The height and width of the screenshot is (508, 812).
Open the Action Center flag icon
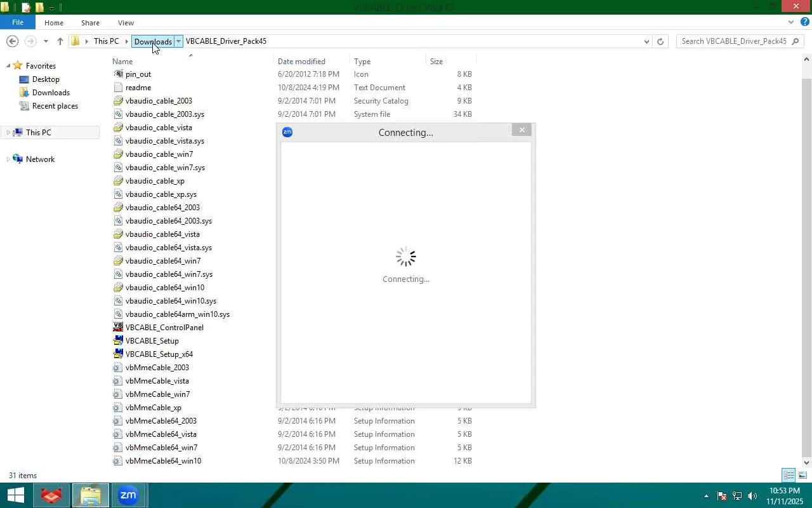[x=722, y=496]
